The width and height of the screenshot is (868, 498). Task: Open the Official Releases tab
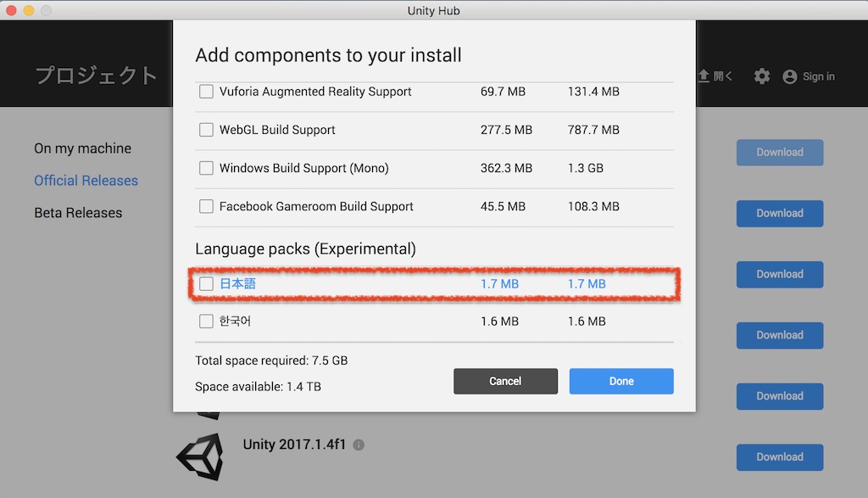86,181
